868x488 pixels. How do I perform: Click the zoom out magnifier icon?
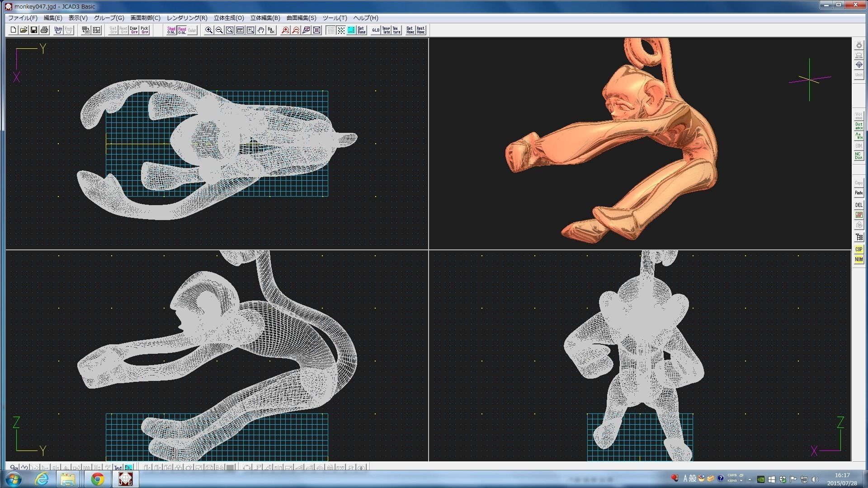[219, 30]
